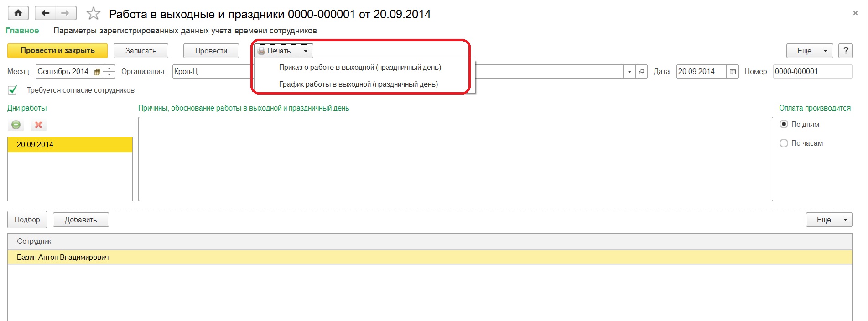Viewport: 868px width, 321px height.
Task: Toggle 'Требуется согласие сотрудников' checkbox
Action: tap(13, 90)
